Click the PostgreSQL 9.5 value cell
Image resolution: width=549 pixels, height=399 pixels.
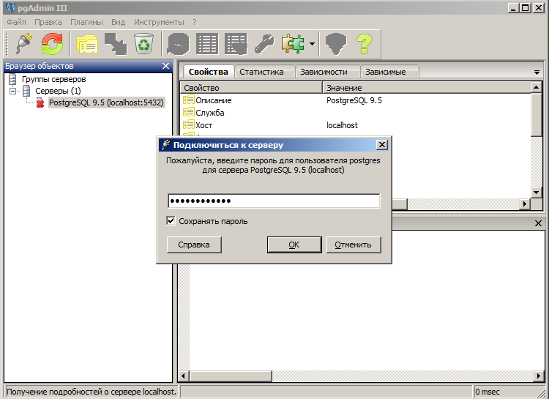(354, 100)
